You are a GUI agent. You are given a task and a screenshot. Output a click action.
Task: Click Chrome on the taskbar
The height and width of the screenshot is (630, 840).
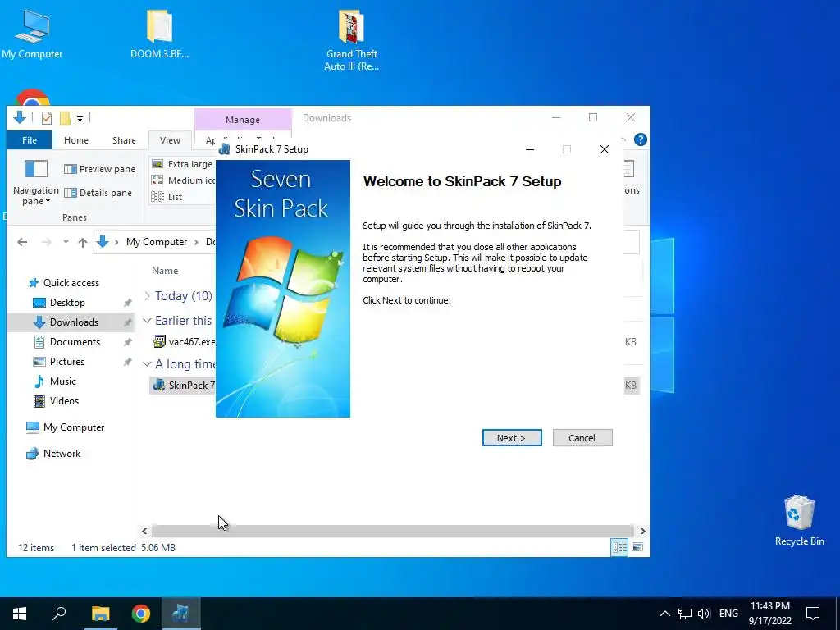point(141,614)
